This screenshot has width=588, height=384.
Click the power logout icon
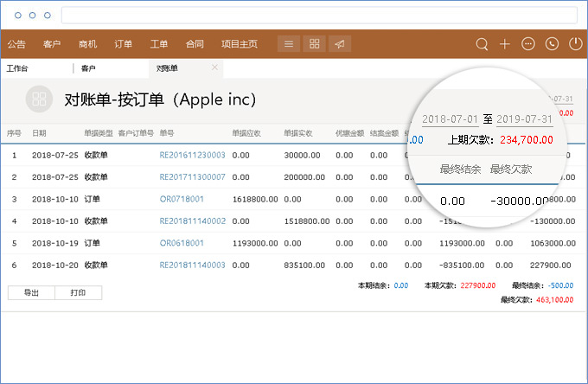click(x=575, y=44)
